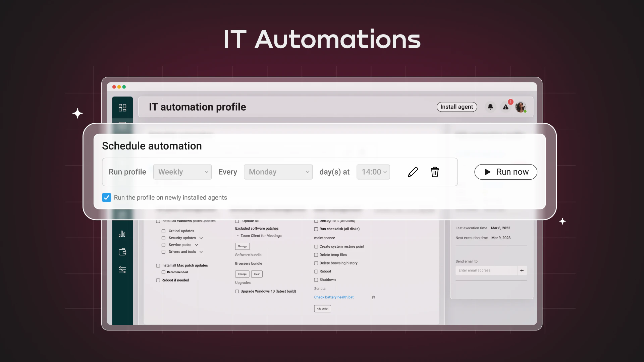Click the edit pencil icon for the schedule
Viewport: 644px width, 362px height.
[413, 172]
